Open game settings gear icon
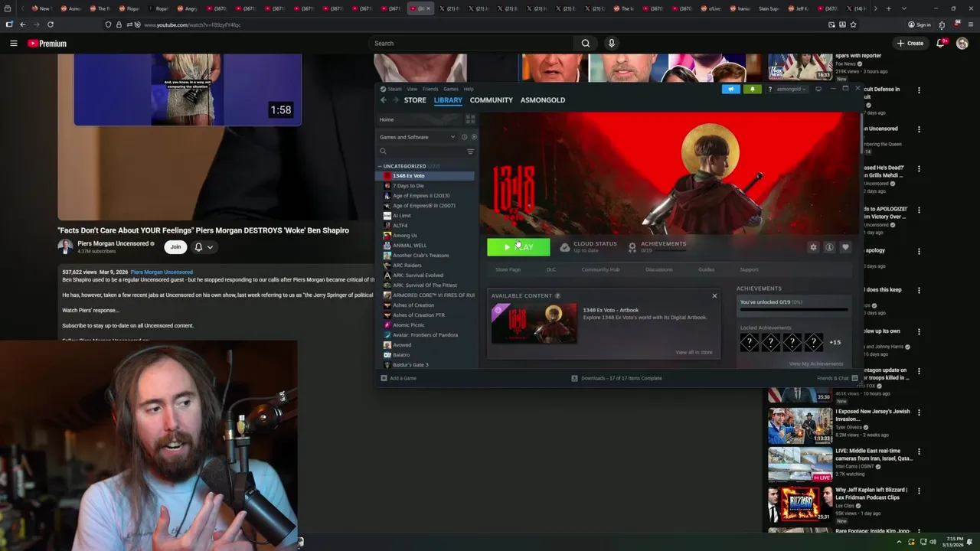Image resolution: width=980 pixels, height=551 pixels. pyautogui.click(x=813, y=247)
